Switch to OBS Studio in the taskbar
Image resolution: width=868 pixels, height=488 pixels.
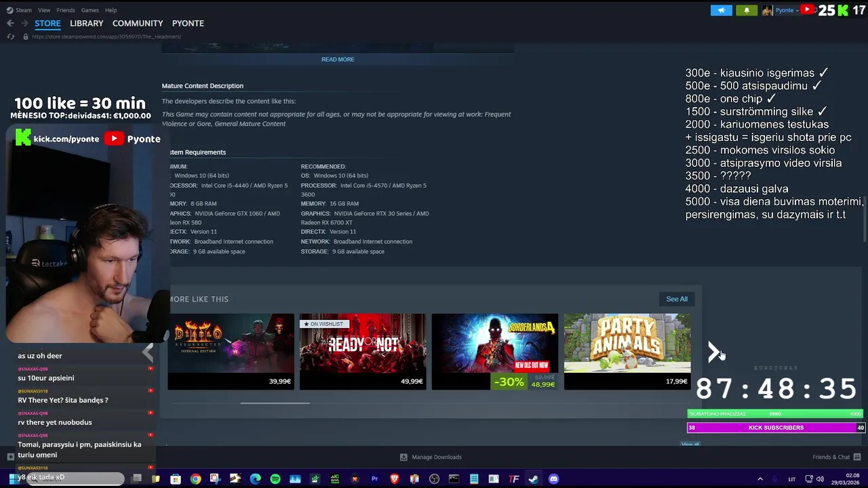point(434,479)
